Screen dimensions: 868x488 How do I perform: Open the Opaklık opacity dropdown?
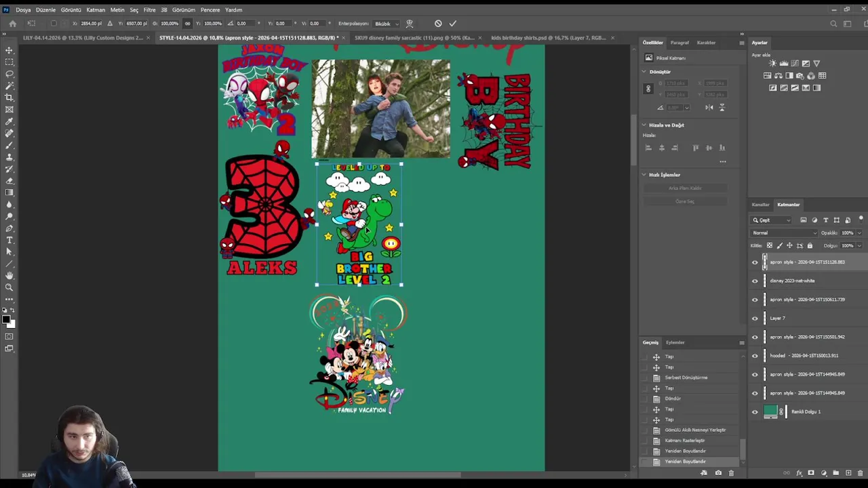pos(859,232)
